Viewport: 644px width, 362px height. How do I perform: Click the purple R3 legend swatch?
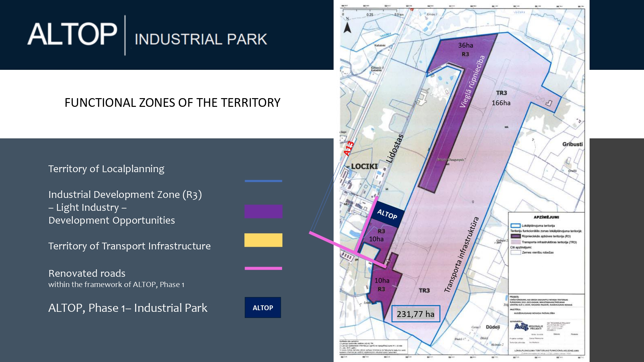coord(263,211)
